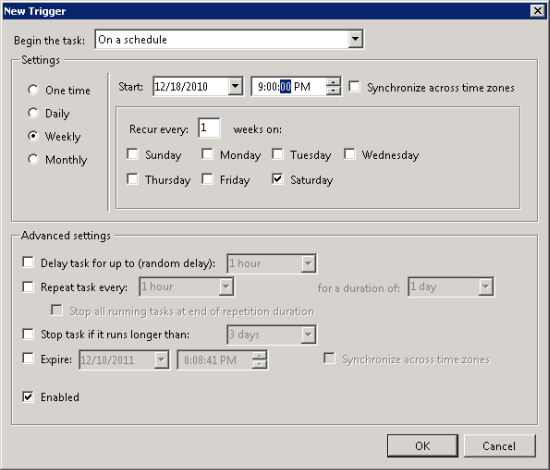The height and width of the screenshot is (470, 550).
Task: Tick the Wednesday checkbox
Action: click(x=350, y=154)
